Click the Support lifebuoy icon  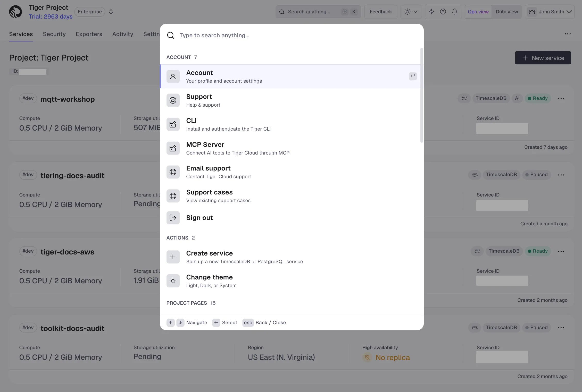(x=173, y=100)
